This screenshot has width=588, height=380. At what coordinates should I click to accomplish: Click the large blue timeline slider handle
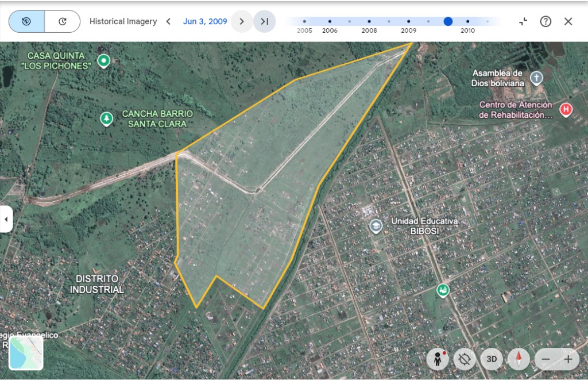point(448,21)
